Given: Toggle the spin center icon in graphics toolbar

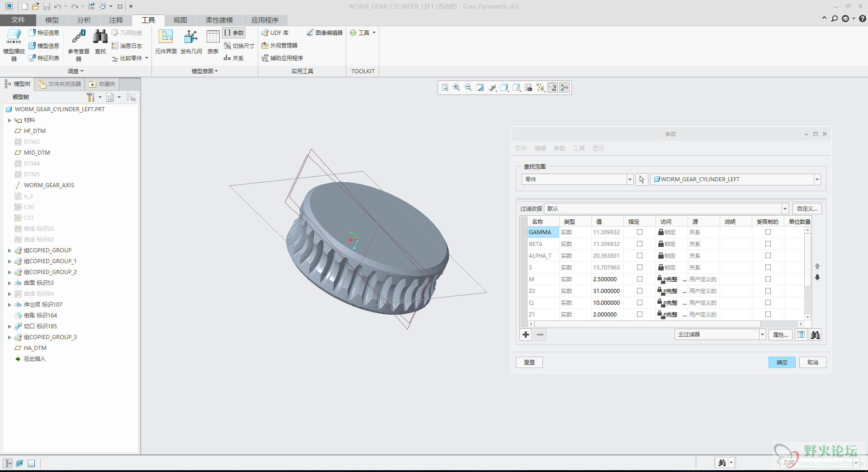Looking at the screenshot, I should click(x=565, y=88).
